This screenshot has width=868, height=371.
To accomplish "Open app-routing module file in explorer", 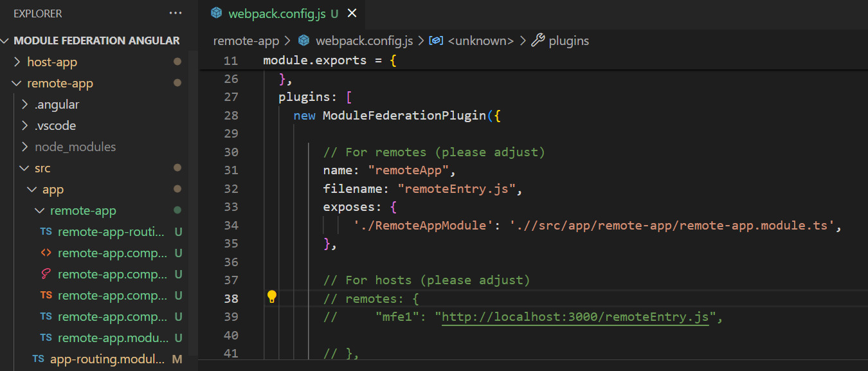I will pos(107,359).
